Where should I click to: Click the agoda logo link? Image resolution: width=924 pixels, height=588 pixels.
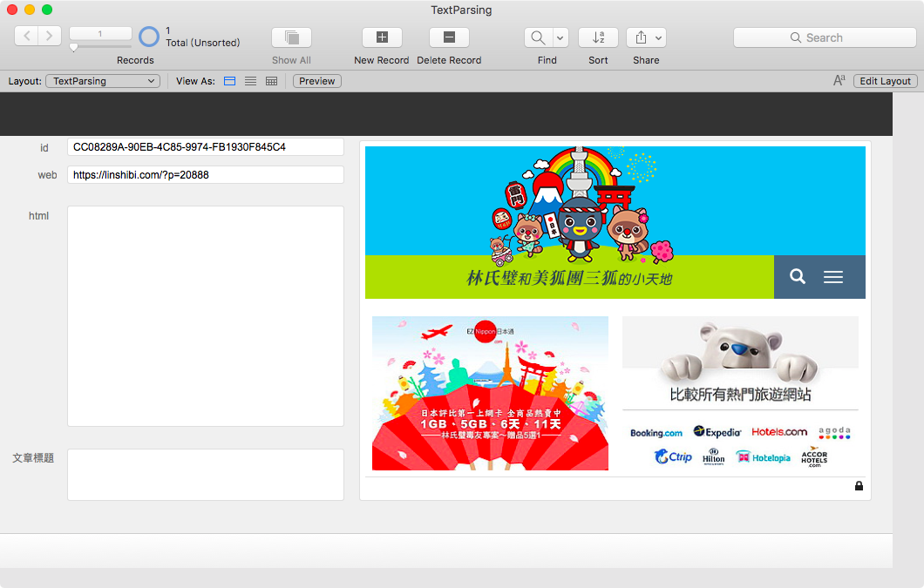834,432
